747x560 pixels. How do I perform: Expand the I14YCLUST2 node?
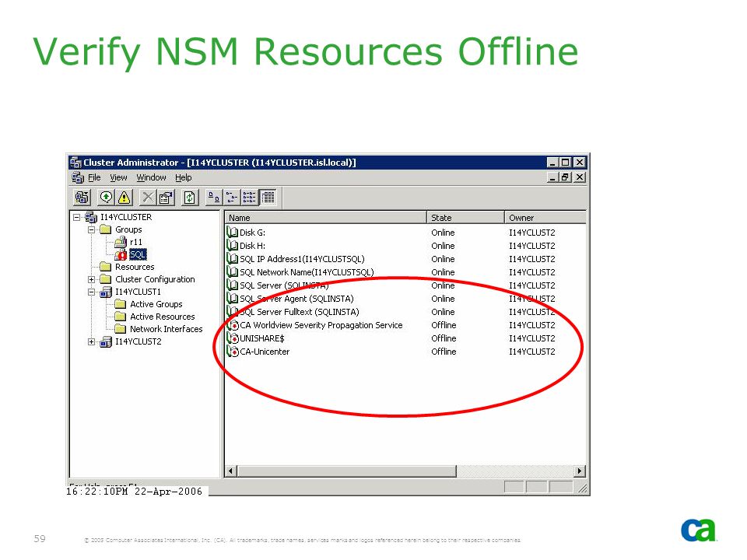(91, 341)
